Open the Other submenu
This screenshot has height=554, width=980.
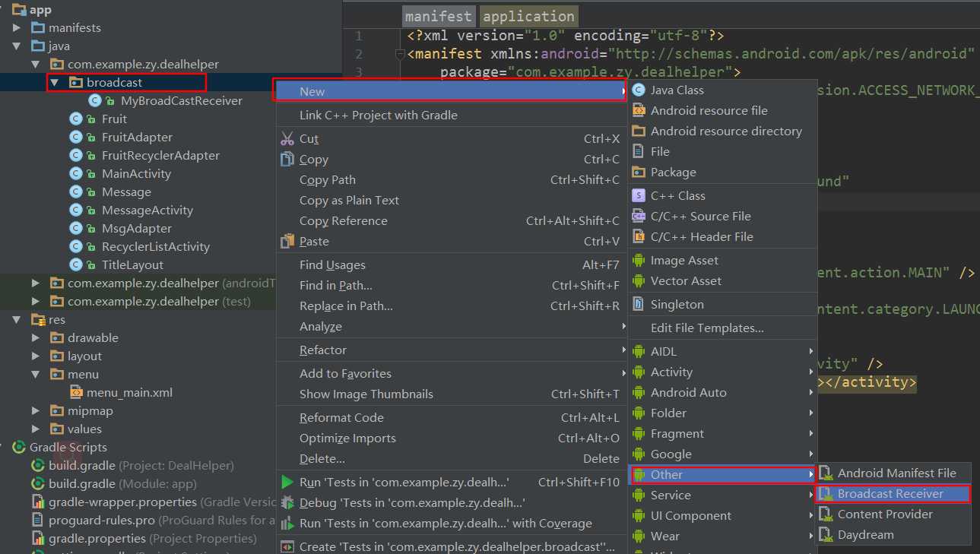[722, 474]
